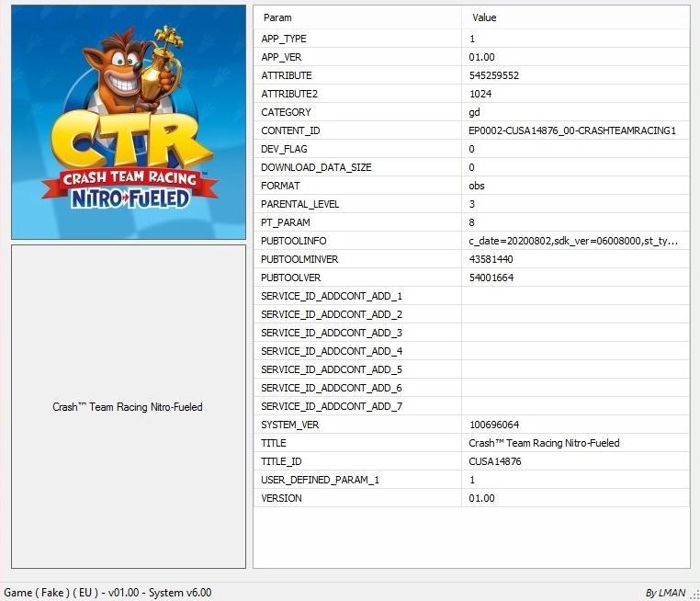The image size is (700, 601).
Task: Select the SERVICE_ID_ADDCONT_ADD_1 row
Action: tap(332, 296)
